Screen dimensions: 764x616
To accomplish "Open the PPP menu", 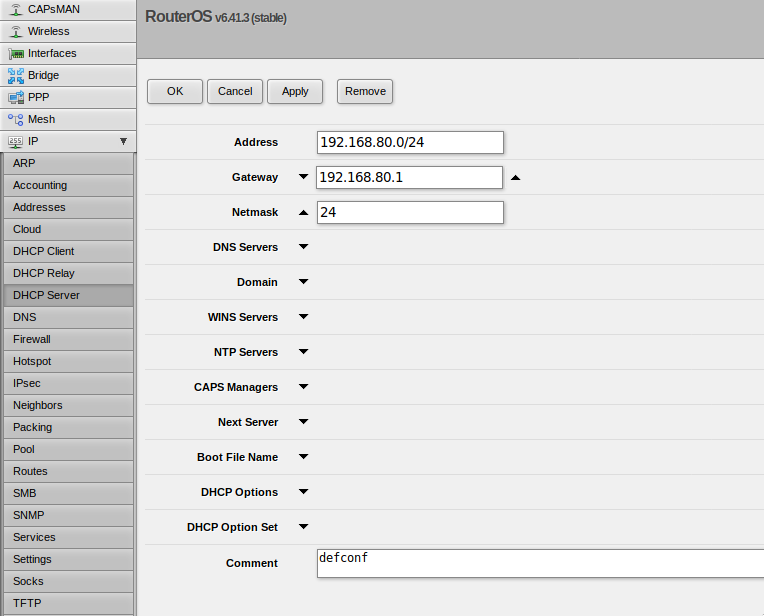I will point(68,97).
